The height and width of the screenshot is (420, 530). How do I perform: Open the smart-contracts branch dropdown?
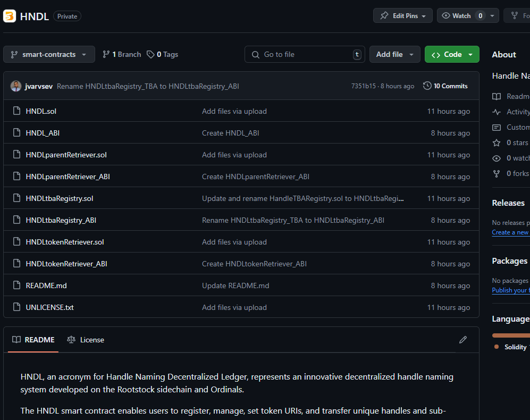49,54
